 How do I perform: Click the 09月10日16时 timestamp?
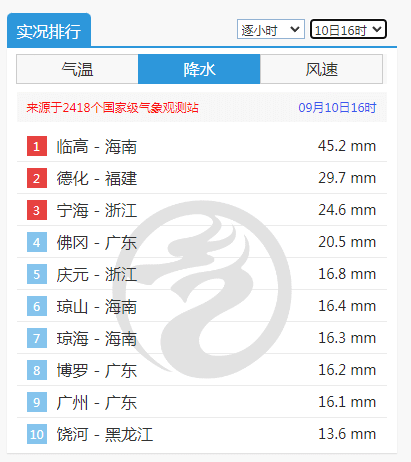pos(337,108)
